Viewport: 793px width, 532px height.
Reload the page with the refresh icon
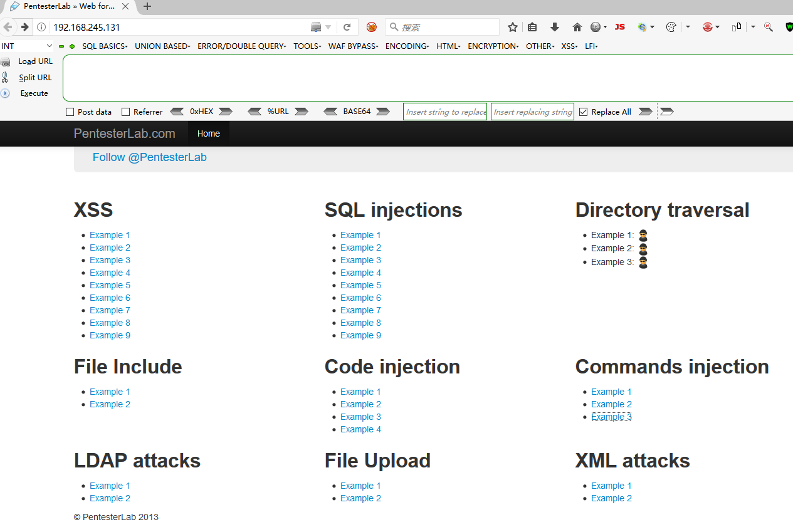click(x=347, y=27)
